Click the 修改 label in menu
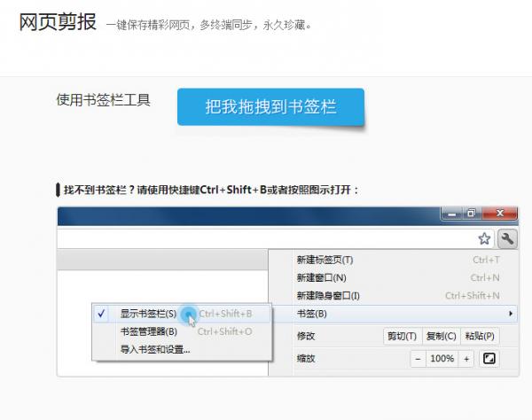 coord(306,337)
